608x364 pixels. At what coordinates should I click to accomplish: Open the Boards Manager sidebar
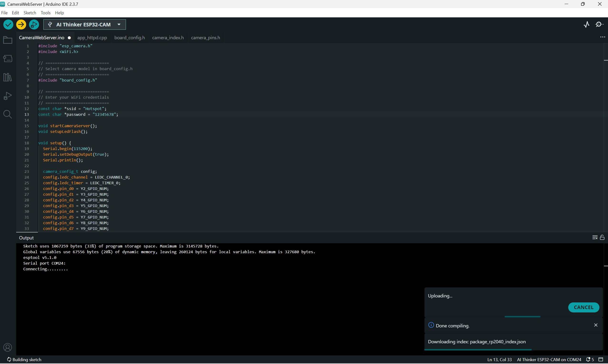pyautogui.click(x=8, y=59)
